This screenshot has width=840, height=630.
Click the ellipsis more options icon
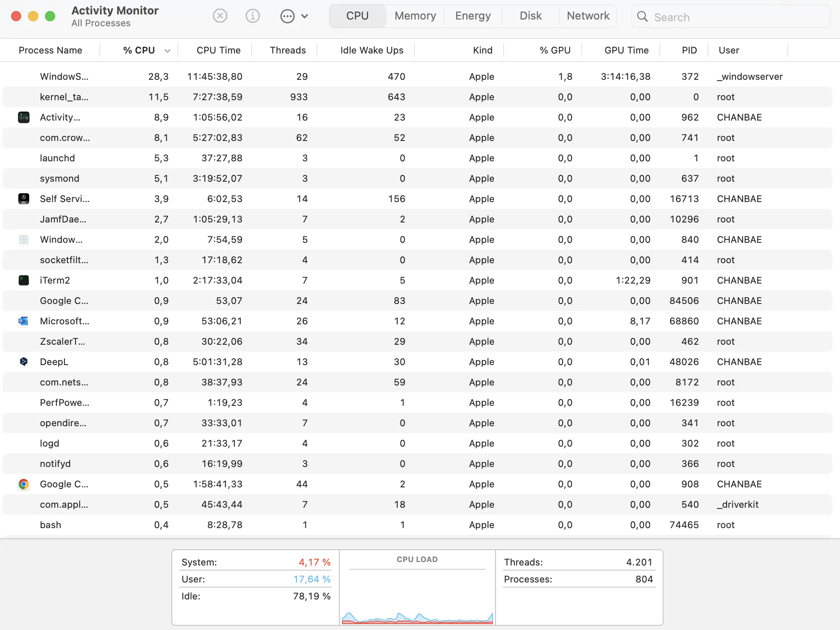[x=287, y=17]
